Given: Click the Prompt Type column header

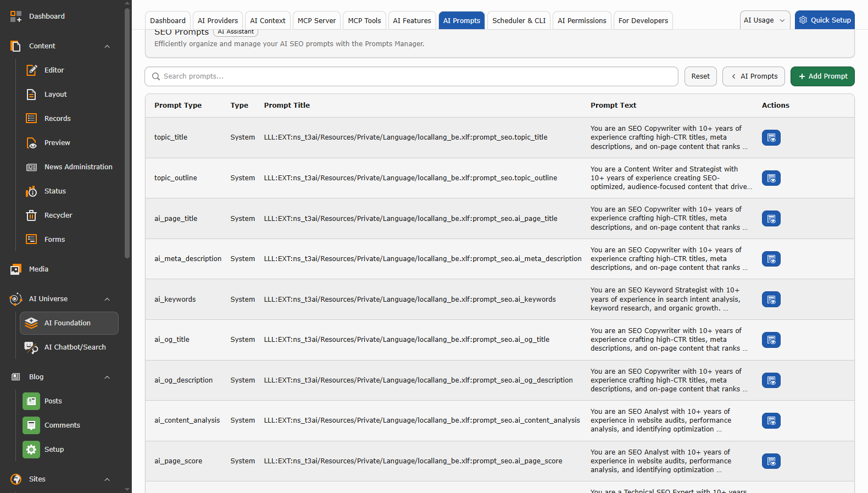Looking at the screenshot, I should pos(178,106).
